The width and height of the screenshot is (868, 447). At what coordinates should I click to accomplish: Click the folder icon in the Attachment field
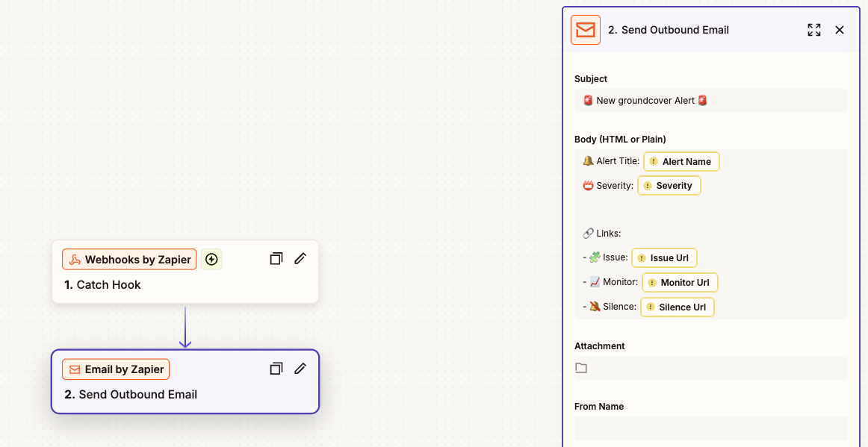pos(581,368)
